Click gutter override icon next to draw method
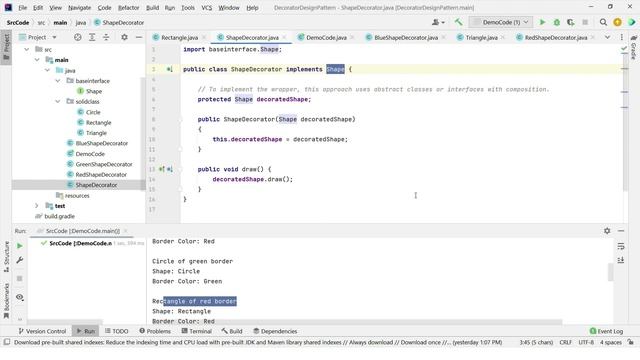Viewport: 640px width, 360px height. [x=162, y=169]
